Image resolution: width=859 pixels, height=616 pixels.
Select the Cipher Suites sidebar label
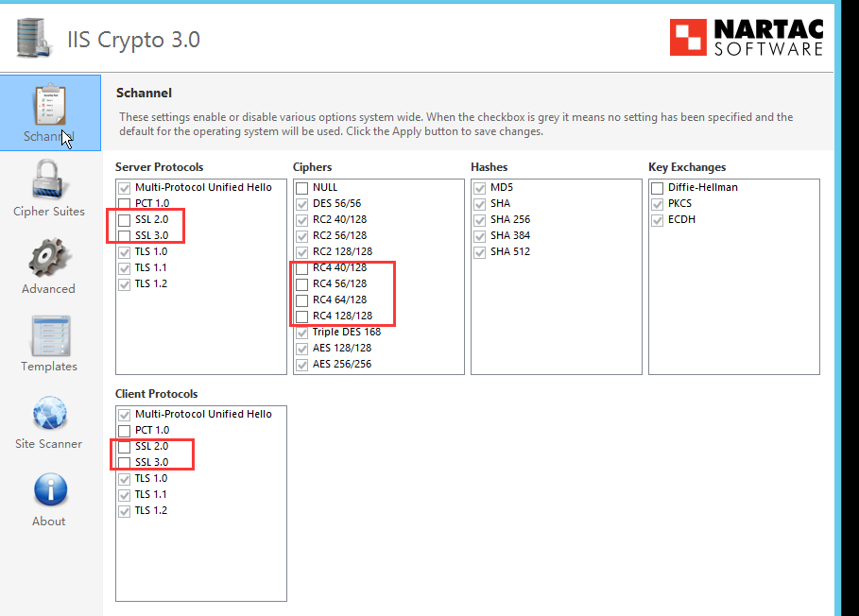point(49,212)
